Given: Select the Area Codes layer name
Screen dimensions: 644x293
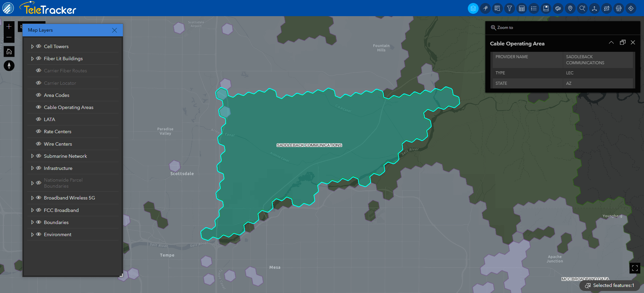Looking at the screenshot, I should (x=57, y=95).
